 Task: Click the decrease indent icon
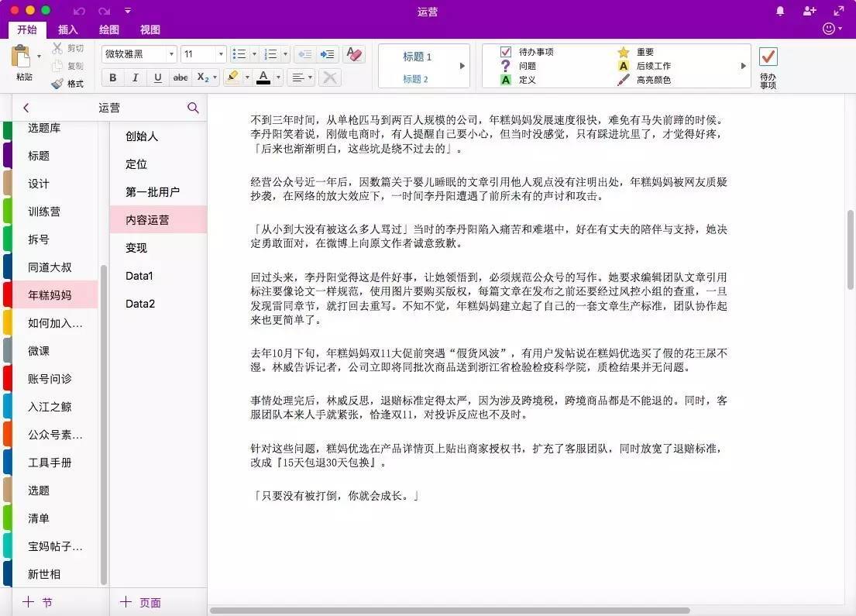(x=305, y=54)
